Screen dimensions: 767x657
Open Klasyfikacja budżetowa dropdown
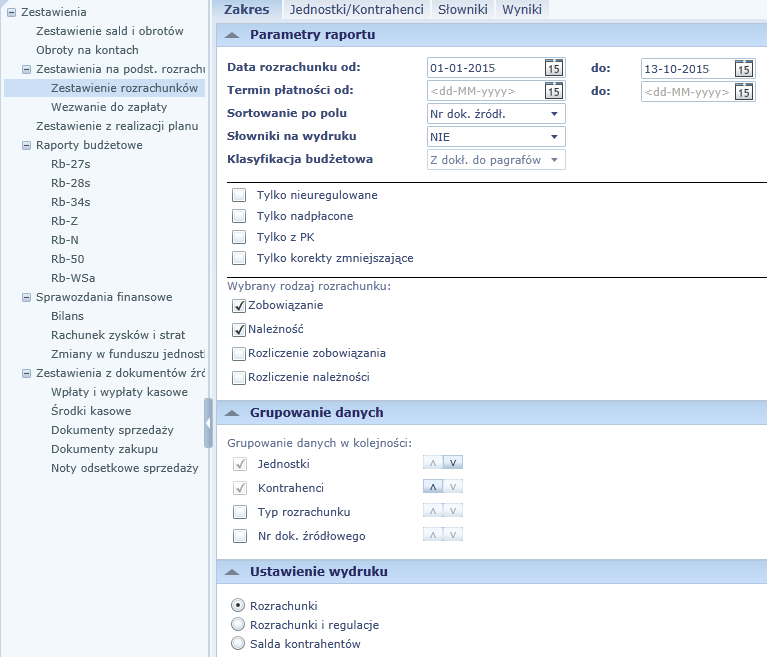tap(496, 160)
